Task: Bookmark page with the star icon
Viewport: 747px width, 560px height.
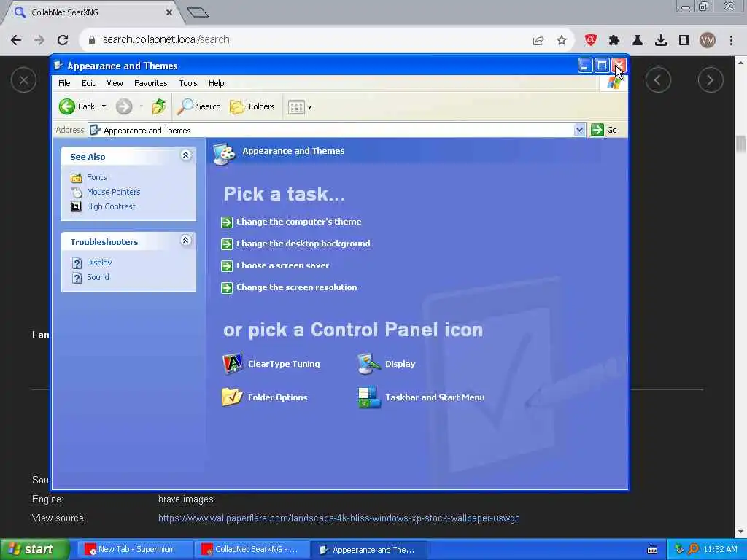Action: (x=562, y=41)
